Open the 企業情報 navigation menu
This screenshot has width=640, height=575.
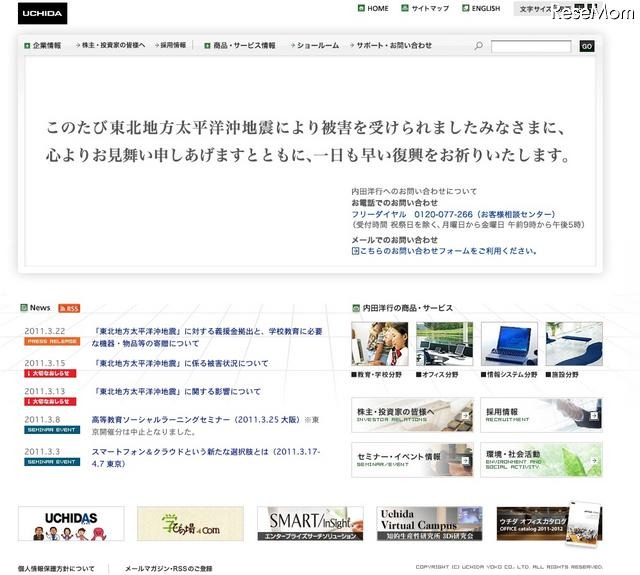tap(42, 45)
